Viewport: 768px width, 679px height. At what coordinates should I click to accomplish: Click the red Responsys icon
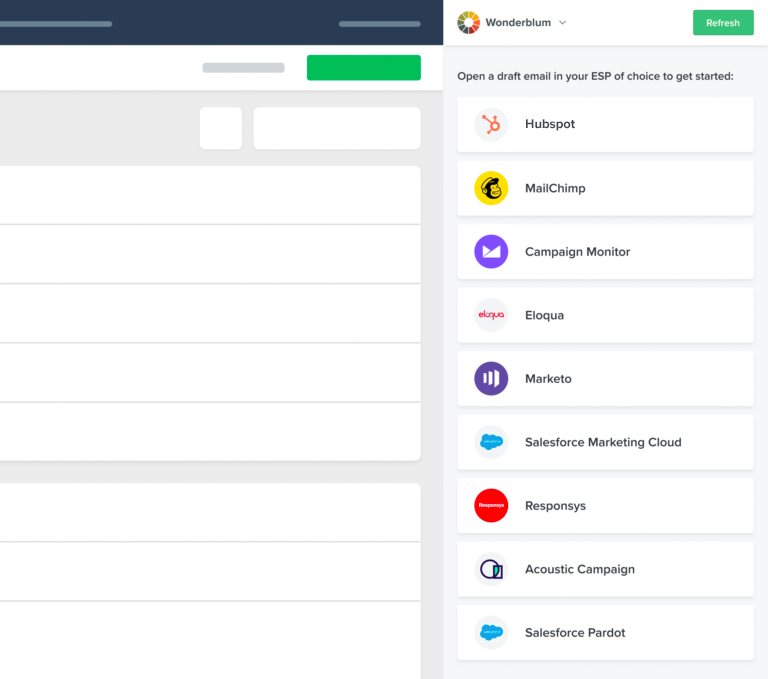click(x=491, y=506)
